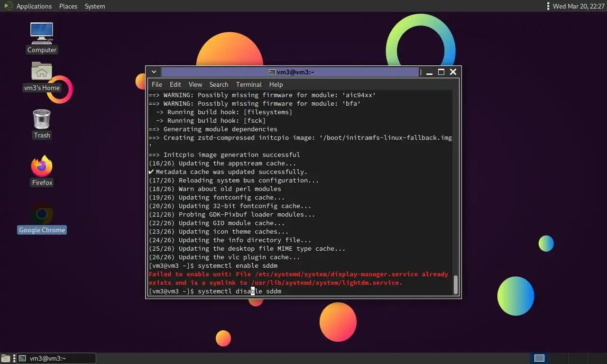The image size is (607, 364).
Task: Open the System menu
Action: [x=95, y=6]
